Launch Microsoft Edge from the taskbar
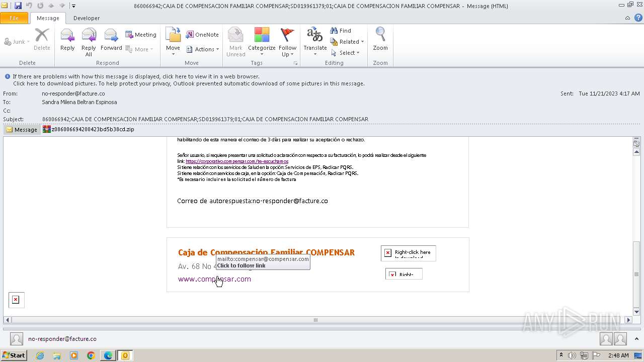Screen dimensions: 644x362 click(x=108, y=355)
